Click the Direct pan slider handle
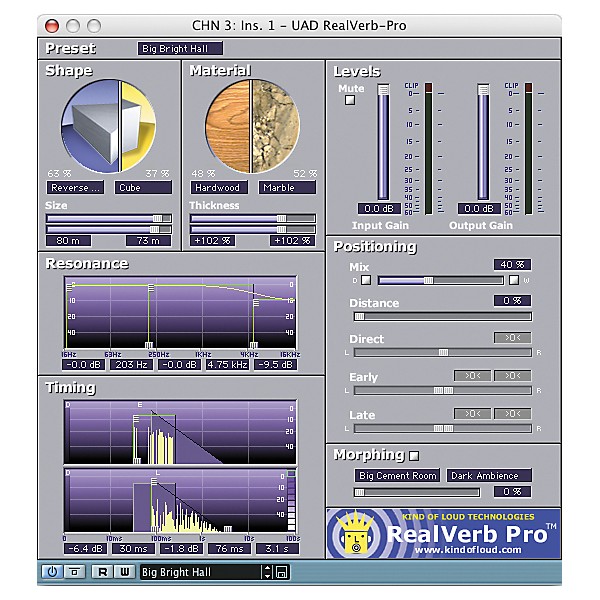Viewport: 600px width, 600px height. [443, 352]
